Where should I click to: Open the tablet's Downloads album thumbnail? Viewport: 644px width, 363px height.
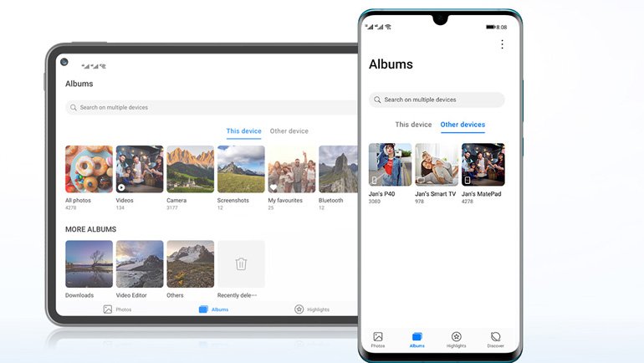(89, 264)
